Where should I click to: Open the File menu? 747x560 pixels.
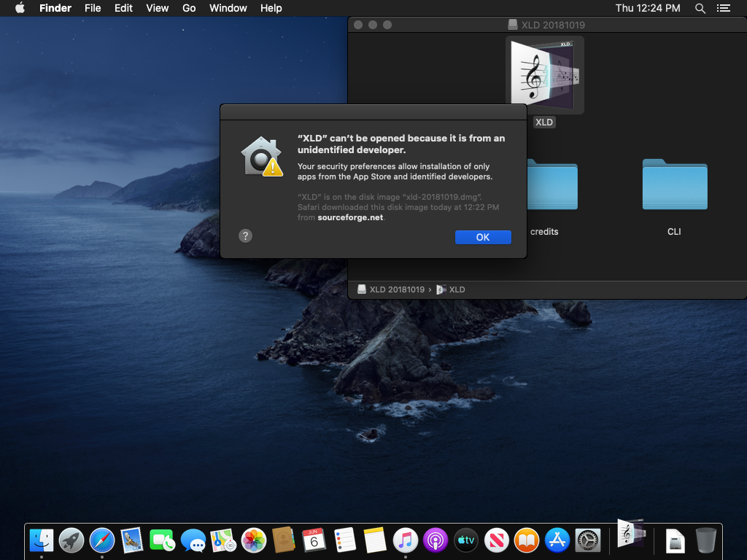coord(93,8)
